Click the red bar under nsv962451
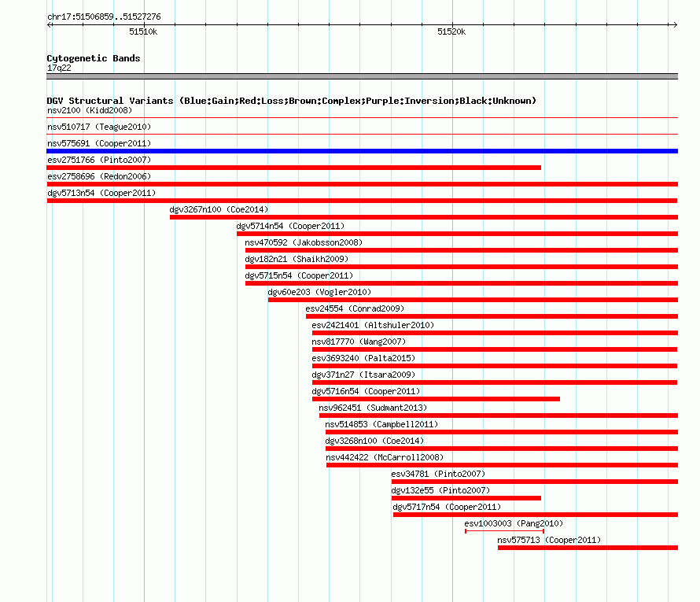The image size is (700, 602). click(x=499, y=415)
